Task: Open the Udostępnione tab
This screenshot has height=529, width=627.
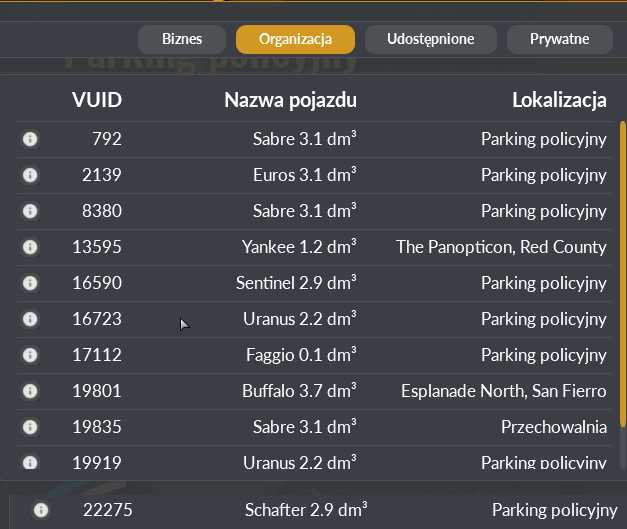Action: pos(431,39)
